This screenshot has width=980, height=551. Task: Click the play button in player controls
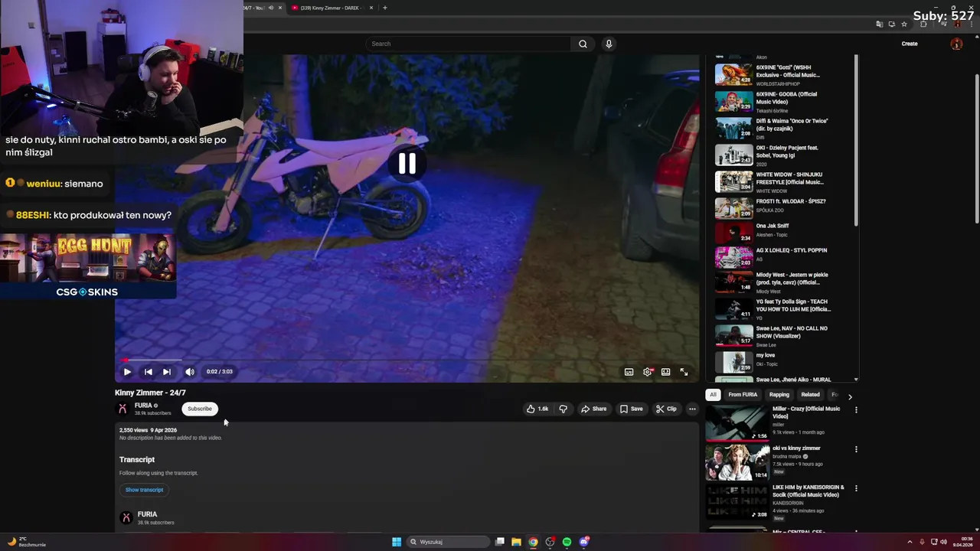[127, 372]
